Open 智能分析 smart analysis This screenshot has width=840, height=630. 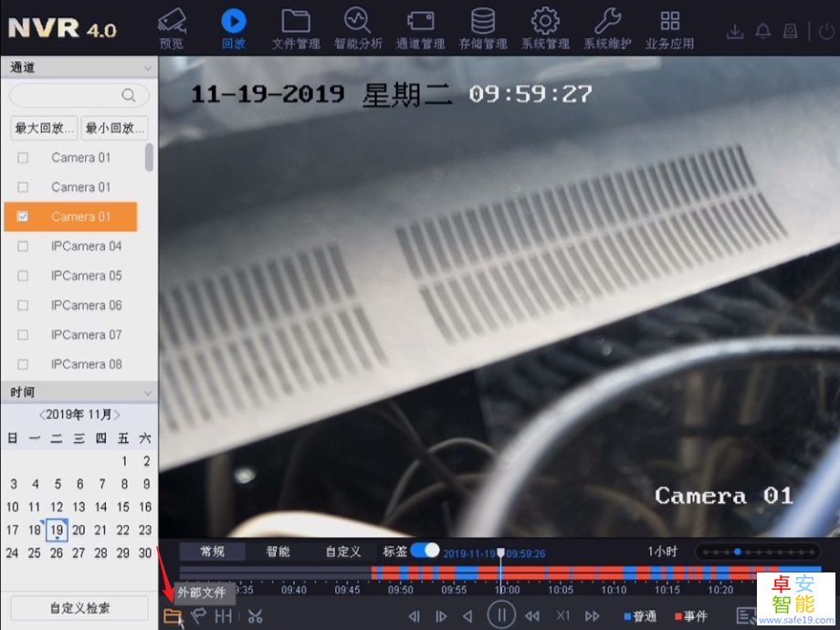point(358,27)
